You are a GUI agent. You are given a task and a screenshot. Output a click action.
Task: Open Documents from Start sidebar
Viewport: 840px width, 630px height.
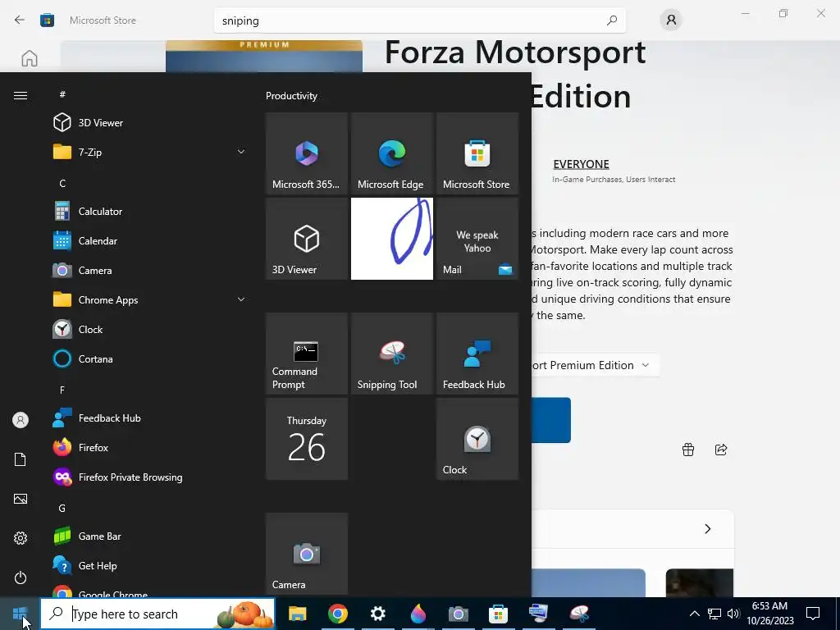(21, 459)
